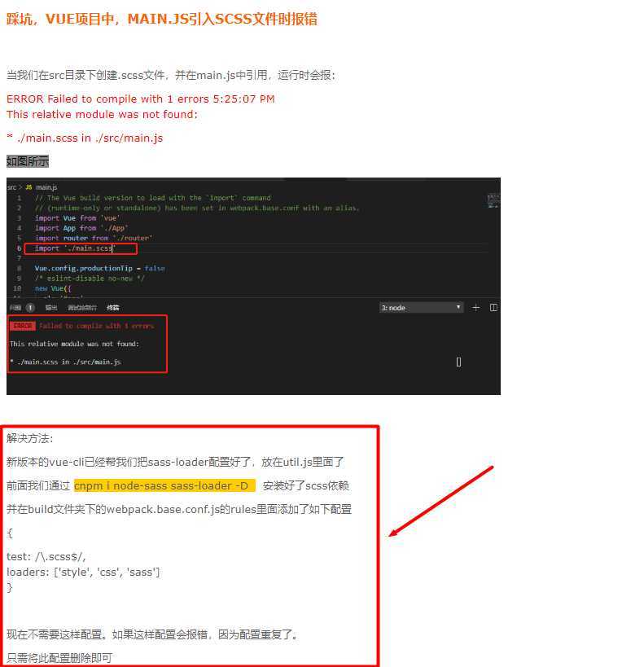Click code line "import './main.scss'"
This screenshot has height=667, width=644.
pyautogui.click(x=75, y=248)
